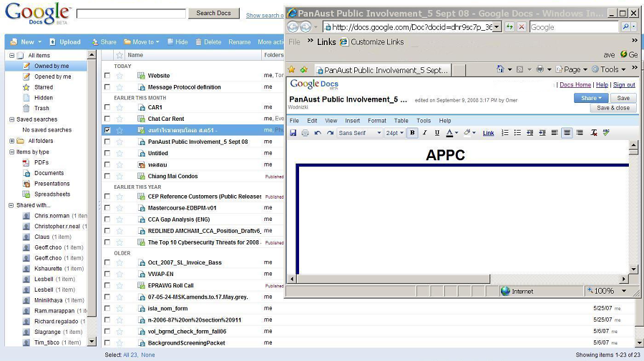Screen dimensions: 644x361
Task: Click Delete in the Docs list toolbar
Action: click(x=209, y=42)
